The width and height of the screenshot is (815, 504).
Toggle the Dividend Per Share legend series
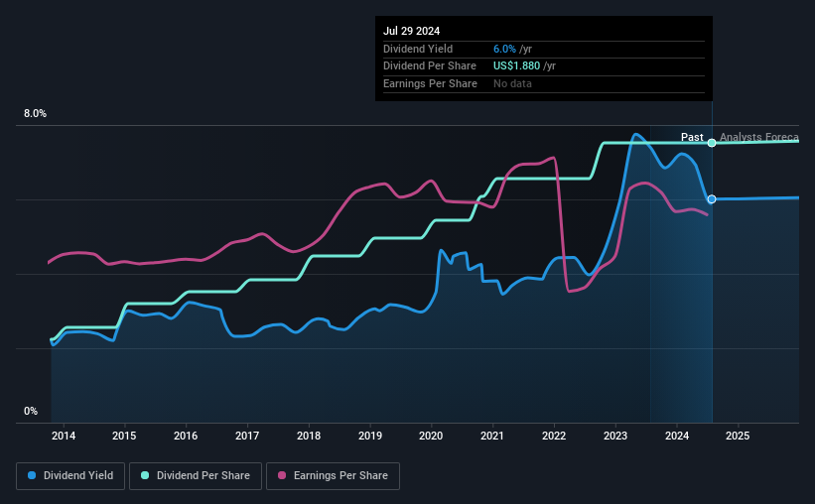pyautogui.click(x=196, y=476)
